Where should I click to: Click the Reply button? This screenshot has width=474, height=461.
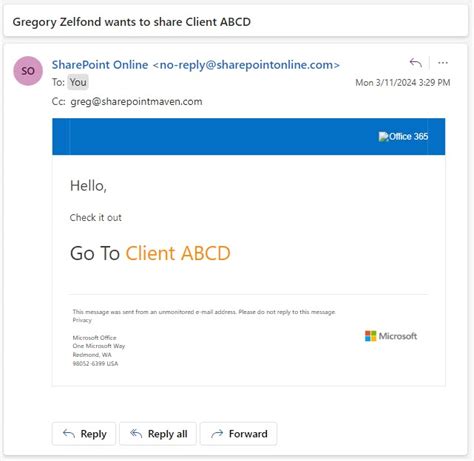click(84, 434)
